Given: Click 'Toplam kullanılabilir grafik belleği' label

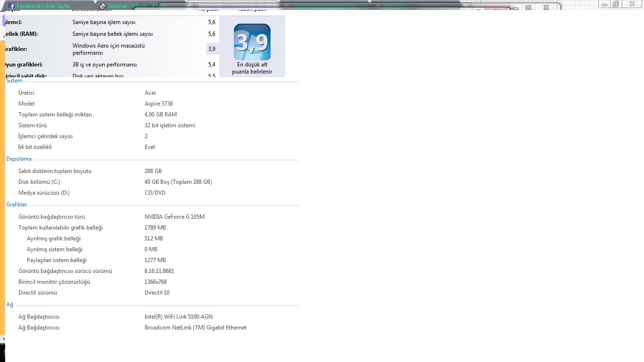Looking at the screenshot, I should [x=61, y=228].
